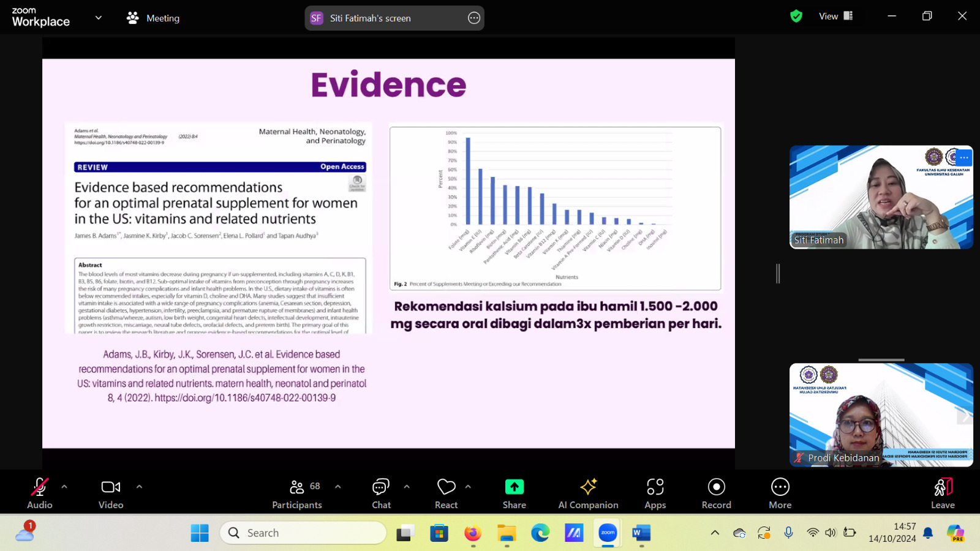Screen dimensions: 980x551
Task: Select the Meeting tab
Action: click(x=153, y=18)
